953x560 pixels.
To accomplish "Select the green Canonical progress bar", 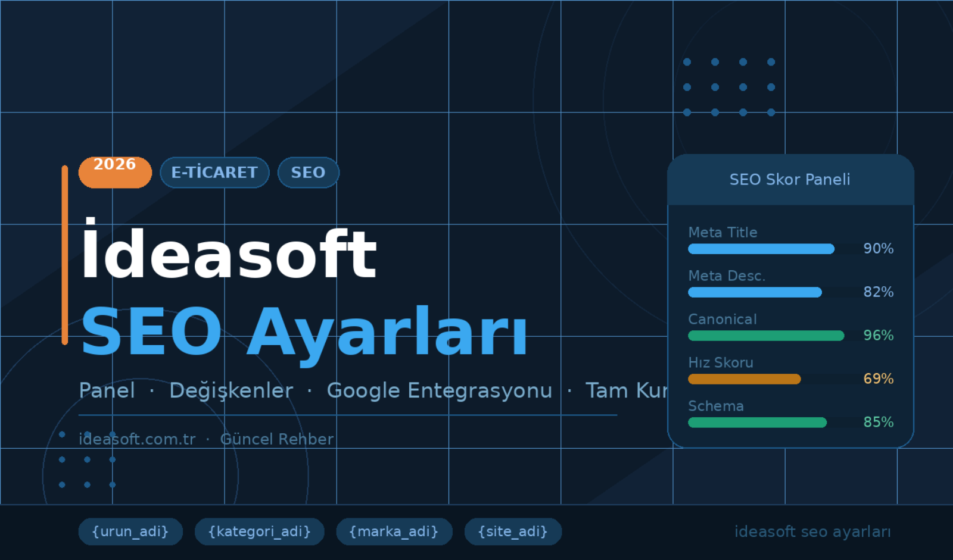I will pos(766,336).
